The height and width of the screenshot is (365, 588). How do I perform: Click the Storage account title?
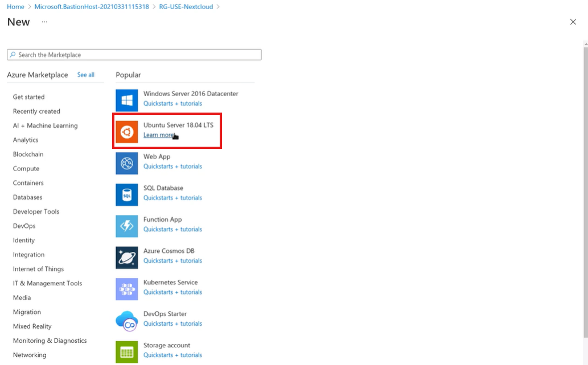tap(167, 346)
